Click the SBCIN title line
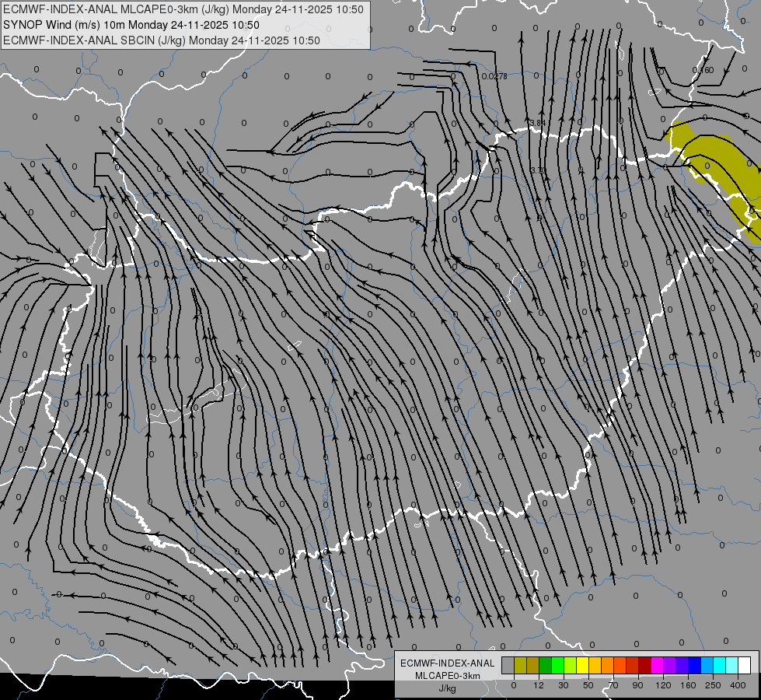761x700 pixels. (x=162, y=40)
